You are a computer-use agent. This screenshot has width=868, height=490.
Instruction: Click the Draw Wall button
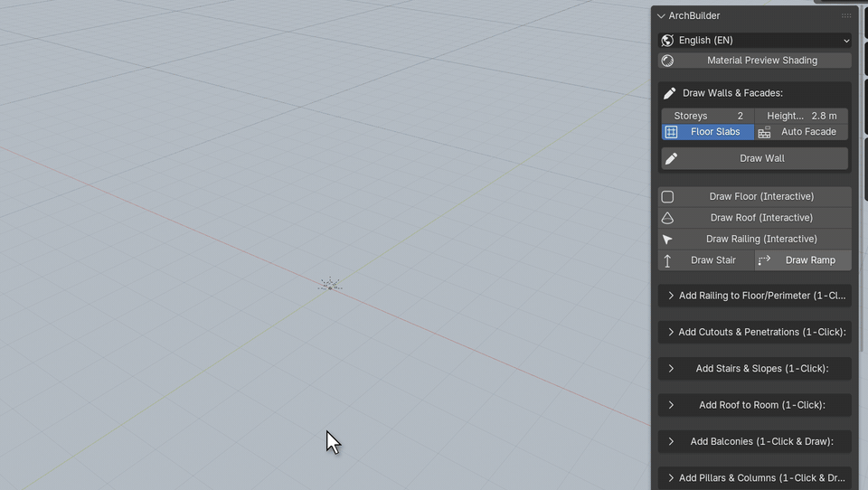pos(754,158)
